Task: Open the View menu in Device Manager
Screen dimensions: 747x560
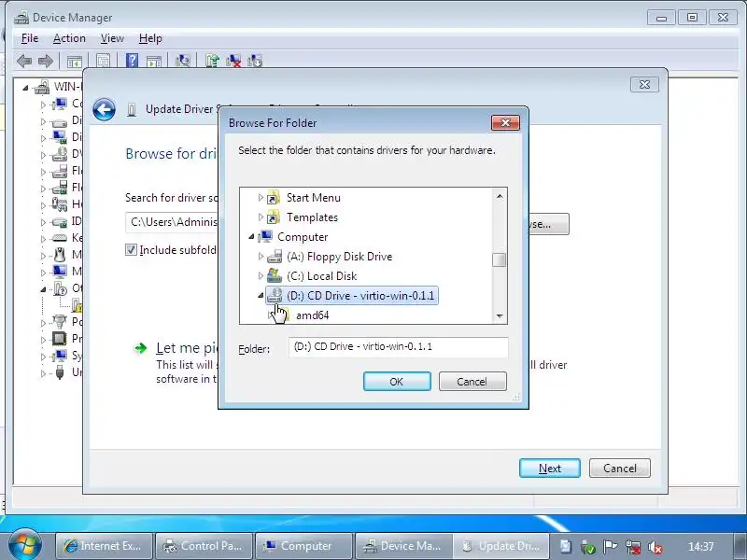Action: (x=112, y=38)
